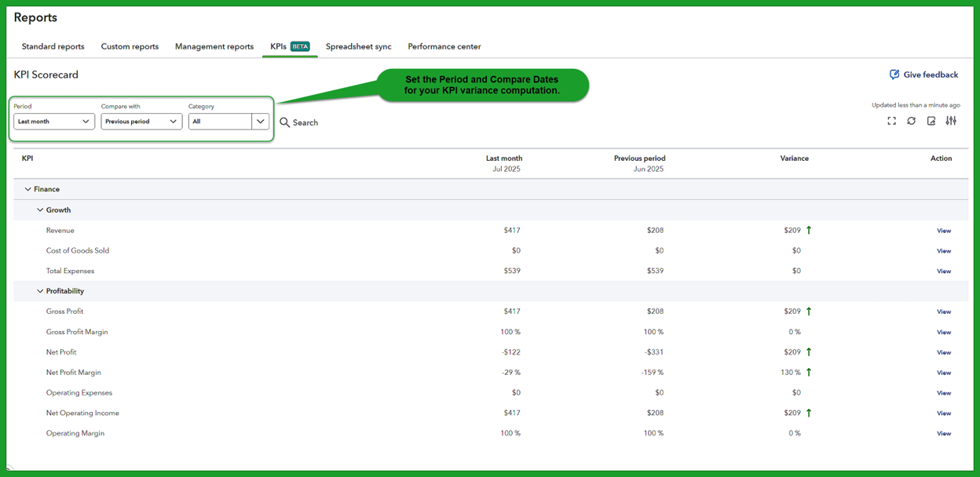The image size is (980, 477).
Task: Open the KPI scorecard in full screen
Action: click(891, 121)
